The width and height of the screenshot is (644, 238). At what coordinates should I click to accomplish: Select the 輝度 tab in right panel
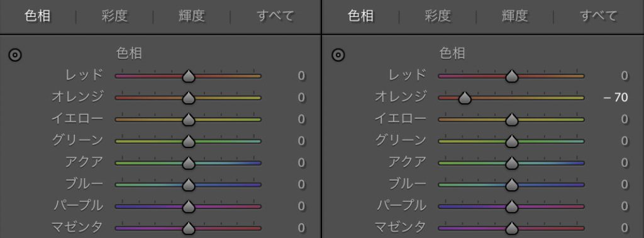[514, 16]
